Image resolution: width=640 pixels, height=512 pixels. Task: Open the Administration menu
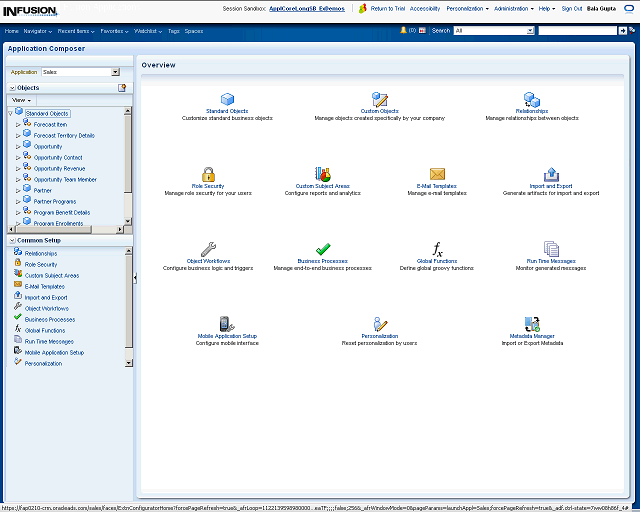[x=513, y=8]
